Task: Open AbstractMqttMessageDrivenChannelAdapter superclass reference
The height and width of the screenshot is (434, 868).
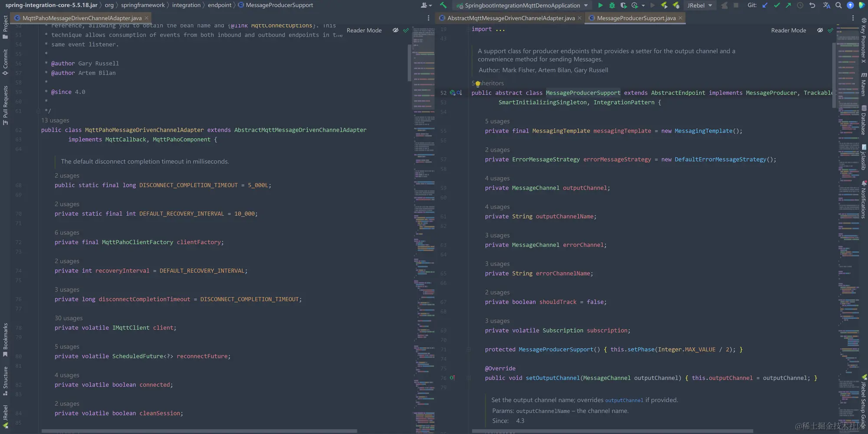Action: click(x=300, y=130)
